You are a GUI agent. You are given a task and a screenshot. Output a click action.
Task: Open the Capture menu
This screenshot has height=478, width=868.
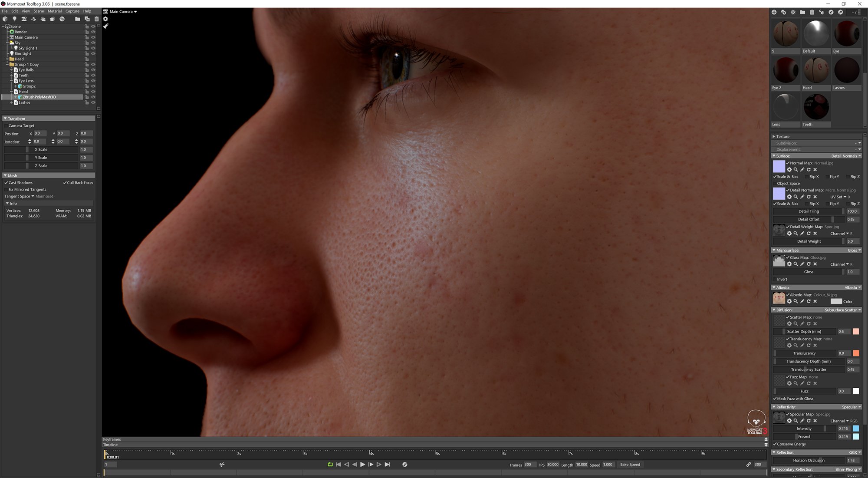(x=72, y=11)
